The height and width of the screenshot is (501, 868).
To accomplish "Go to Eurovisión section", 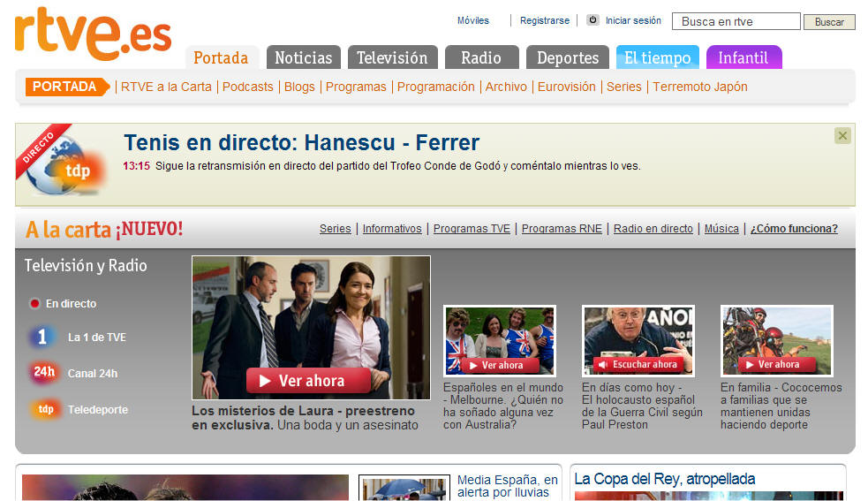I will pos(566,87).
